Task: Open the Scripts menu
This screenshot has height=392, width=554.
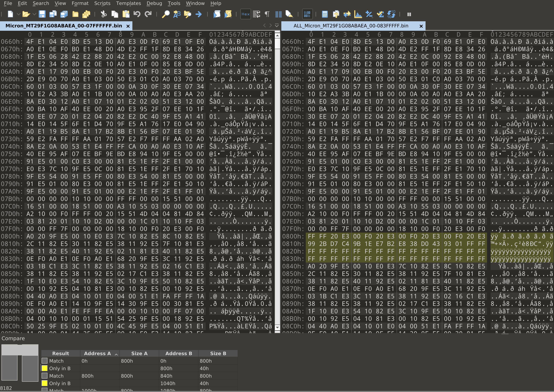Action: (102, 3)
